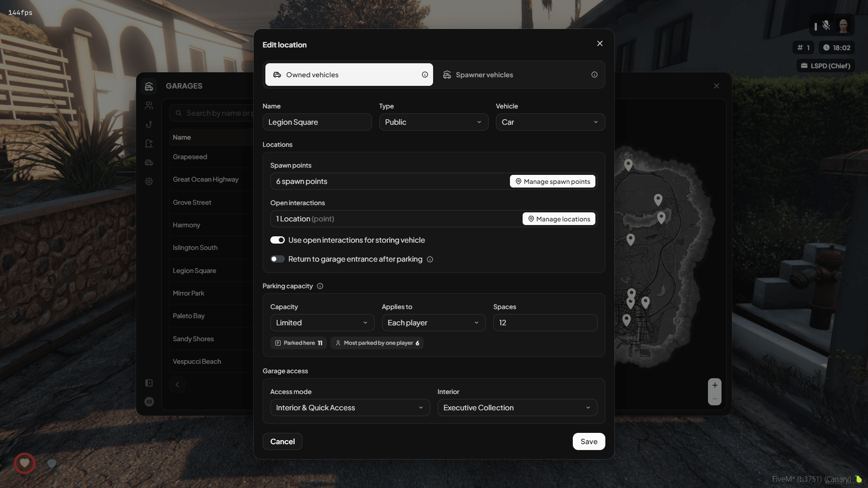This screenshot has height=488, width=868.
Task: Switch to the Spawner vehicles tab
Action: (x=519, y=75)
